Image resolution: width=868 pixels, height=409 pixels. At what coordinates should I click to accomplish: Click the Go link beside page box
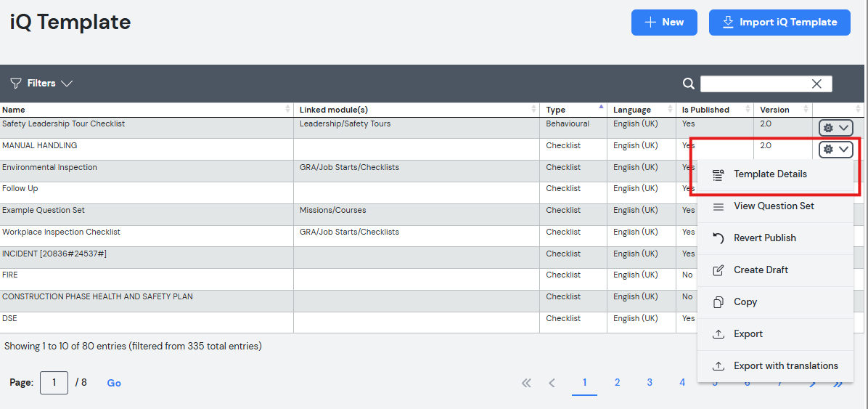tap(114, 383)
